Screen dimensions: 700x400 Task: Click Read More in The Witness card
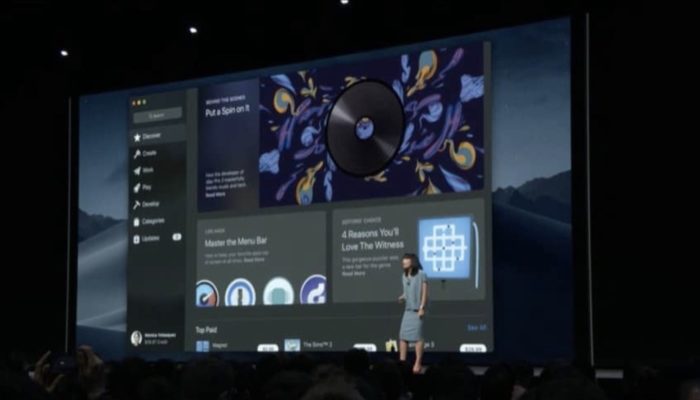(x=353, y=274)
